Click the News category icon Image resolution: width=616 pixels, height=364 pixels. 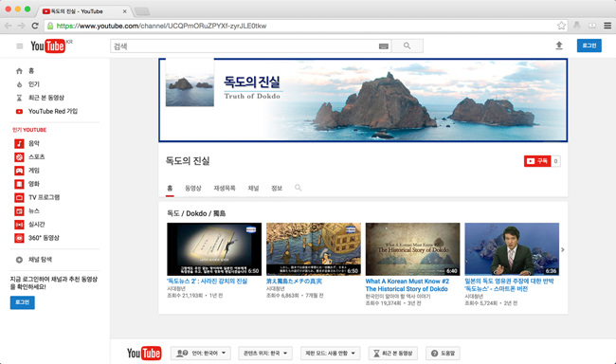coord(19,211)
